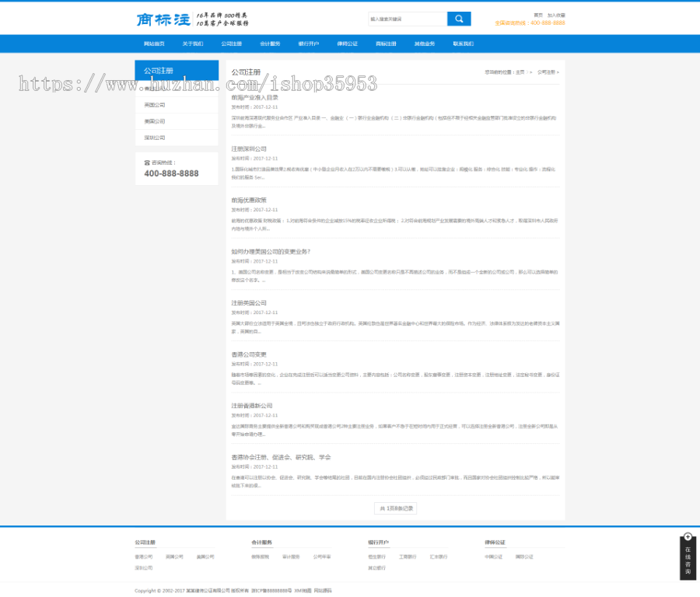The height and width of the screenshot is (597, 700).
Task: Open the article 香港公司变更
Action: [249, 354]
